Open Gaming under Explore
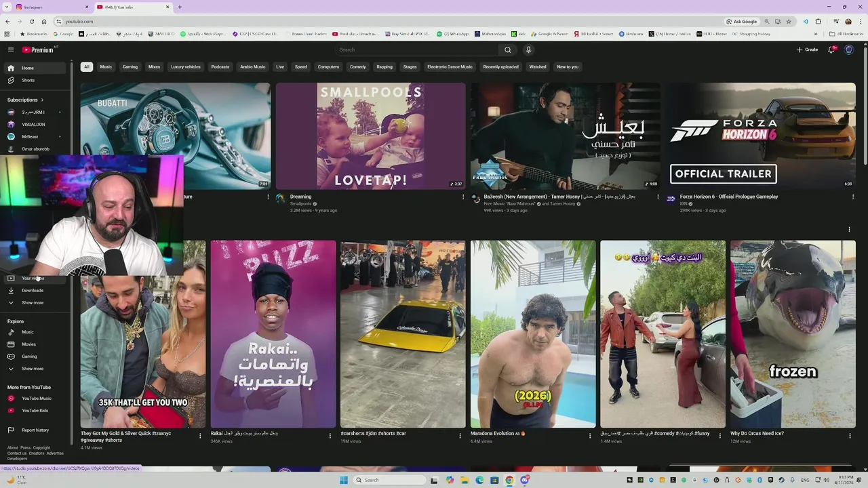 (x=35, y=357)
